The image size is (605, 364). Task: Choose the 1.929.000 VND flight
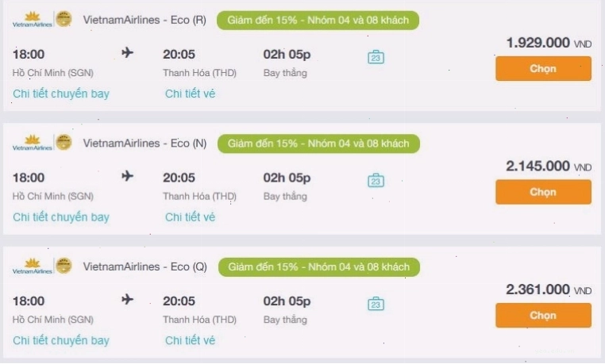click(x=543, y=68)
